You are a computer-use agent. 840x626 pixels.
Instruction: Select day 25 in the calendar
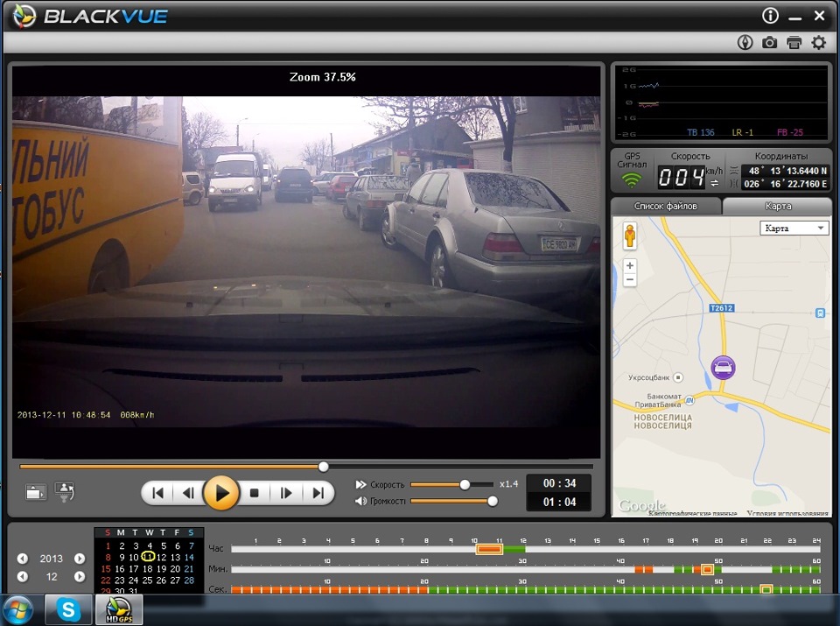click(147, 580)
